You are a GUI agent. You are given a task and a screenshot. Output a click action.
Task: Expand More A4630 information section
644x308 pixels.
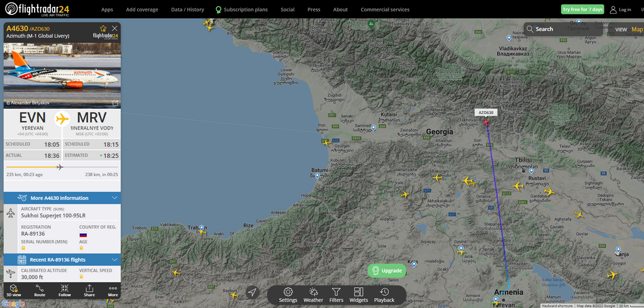coord(62,198)
